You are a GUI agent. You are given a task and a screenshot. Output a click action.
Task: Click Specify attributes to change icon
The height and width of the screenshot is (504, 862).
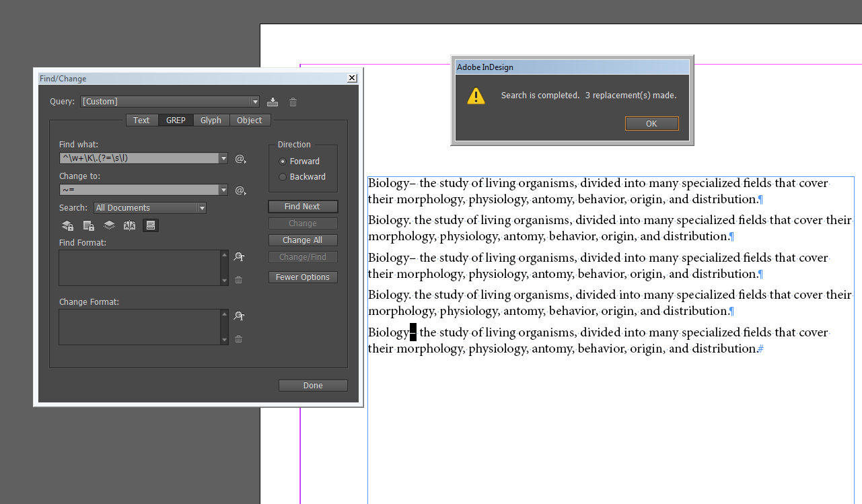[x=239, y=316]
